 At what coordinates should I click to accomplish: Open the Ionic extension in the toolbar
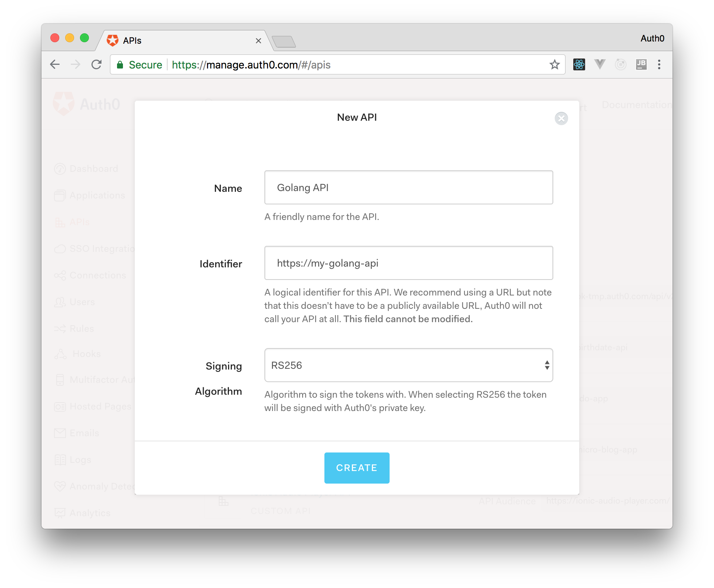(x=620, y=64)
